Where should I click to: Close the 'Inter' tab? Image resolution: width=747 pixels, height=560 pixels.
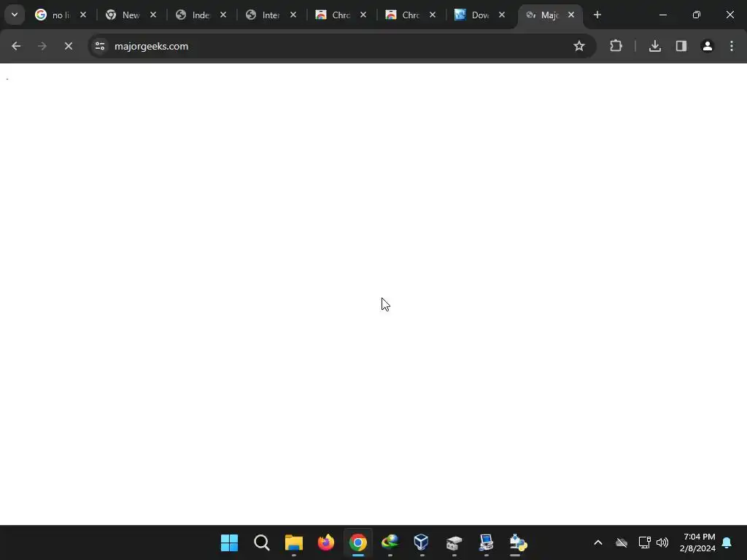tap(293, 15)
